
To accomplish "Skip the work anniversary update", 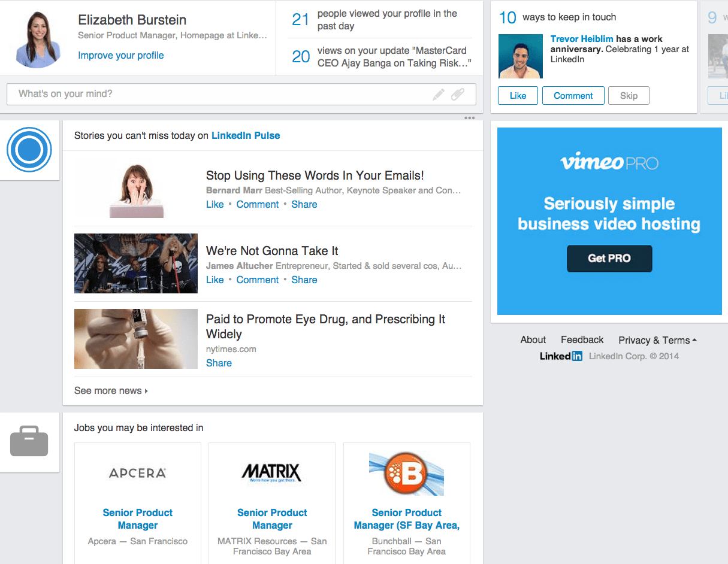I will tap(628, 95).
